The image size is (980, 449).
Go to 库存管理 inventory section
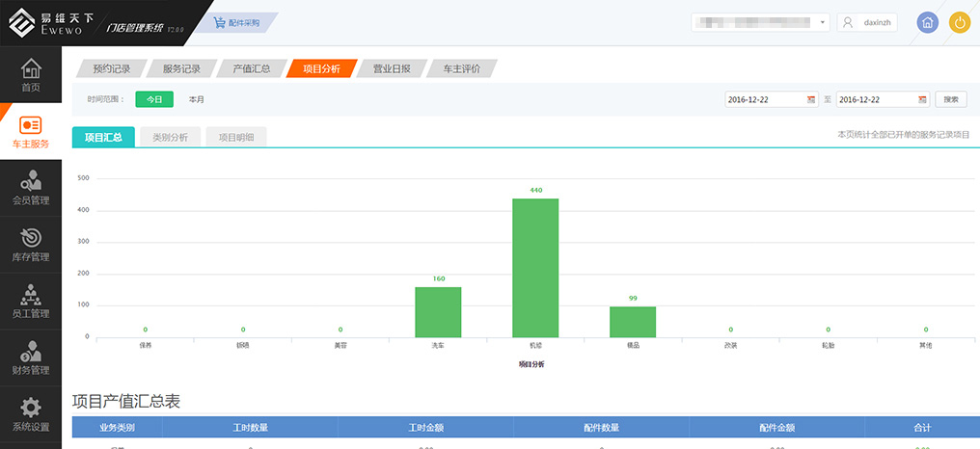[31, 245]
